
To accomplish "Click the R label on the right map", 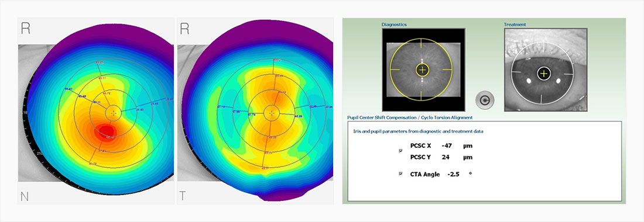I will [x=184, y=28].
